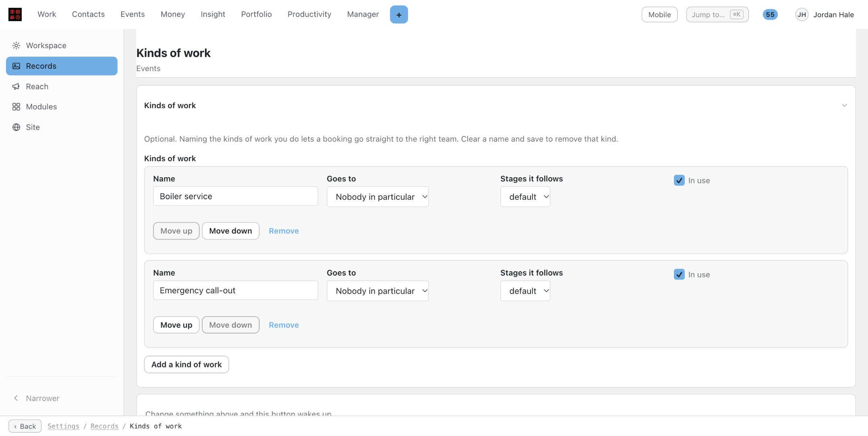Open the Settings breadcrumb link
868x436 pixels.
point(63,426)
